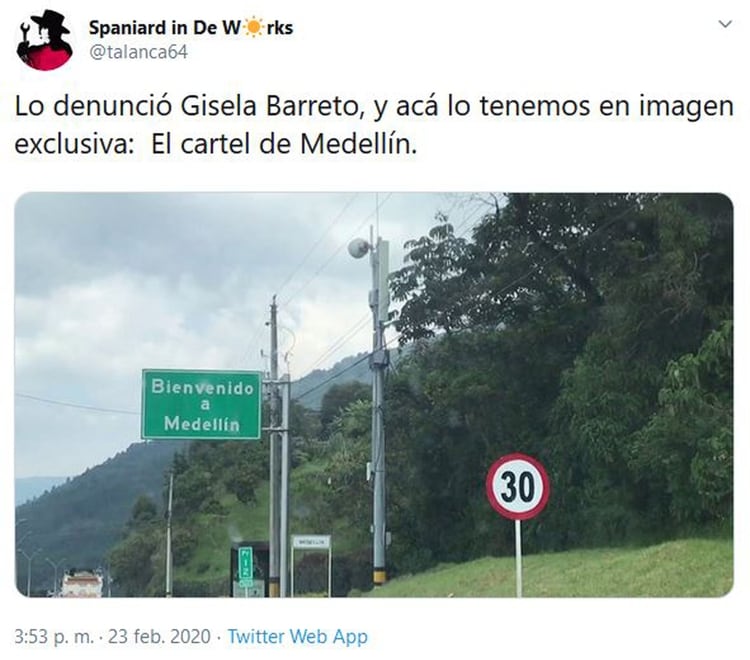The width and height of the screenshot is (750, 660).
Task: Click the sun emoji in the display name
Action: pos(253,28)
